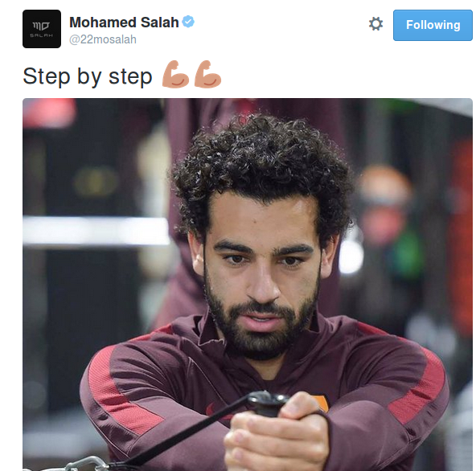Click the word "Mohamed" in the display name
The height and width of the screenshot is (471, 476).
103,23
